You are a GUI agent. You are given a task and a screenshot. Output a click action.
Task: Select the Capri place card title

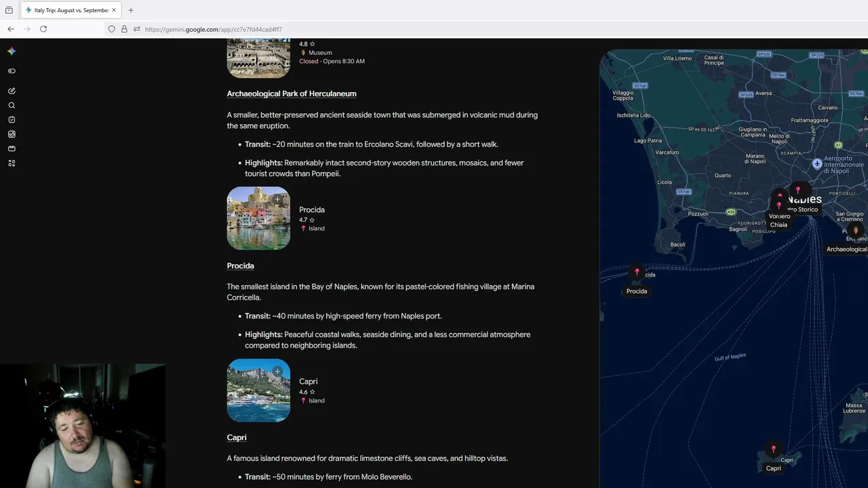pos(309,382)
